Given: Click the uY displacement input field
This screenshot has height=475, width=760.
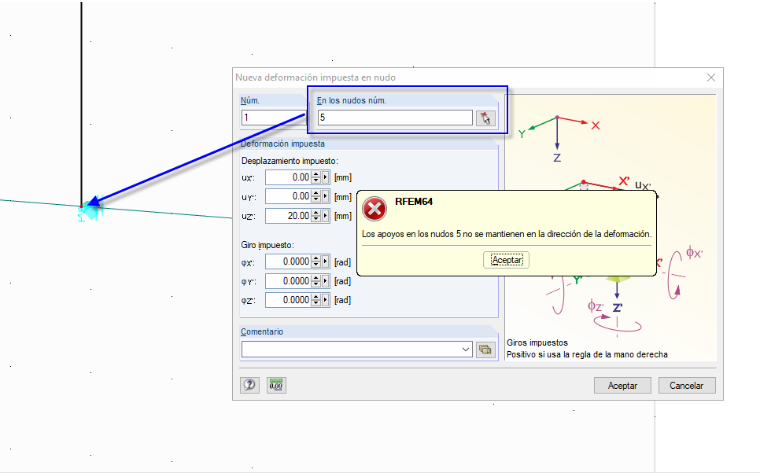Looking at the screenshot, I should pyautogui.click(x=288, y=196).
